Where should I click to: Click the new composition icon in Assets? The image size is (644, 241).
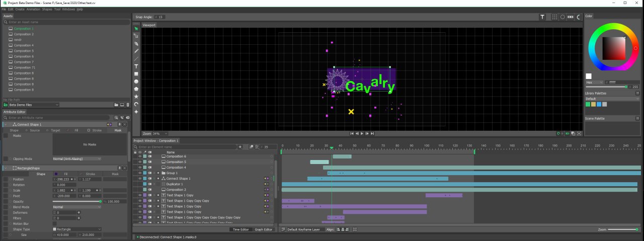pos(121,105)
